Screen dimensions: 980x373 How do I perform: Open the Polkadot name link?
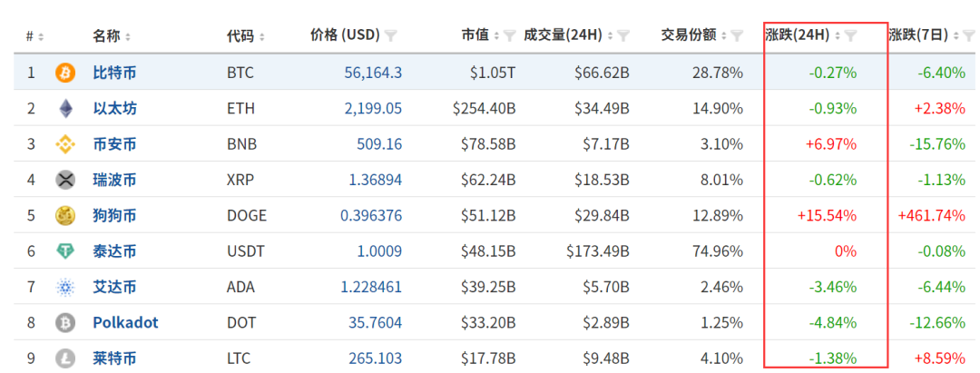[x=125, y=323]
